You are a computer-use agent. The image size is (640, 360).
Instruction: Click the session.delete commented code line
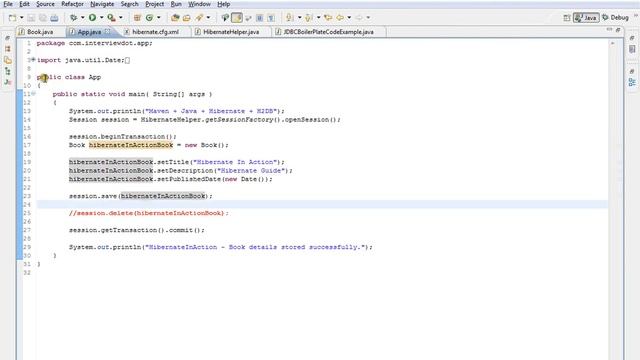(x=149, y=213)
